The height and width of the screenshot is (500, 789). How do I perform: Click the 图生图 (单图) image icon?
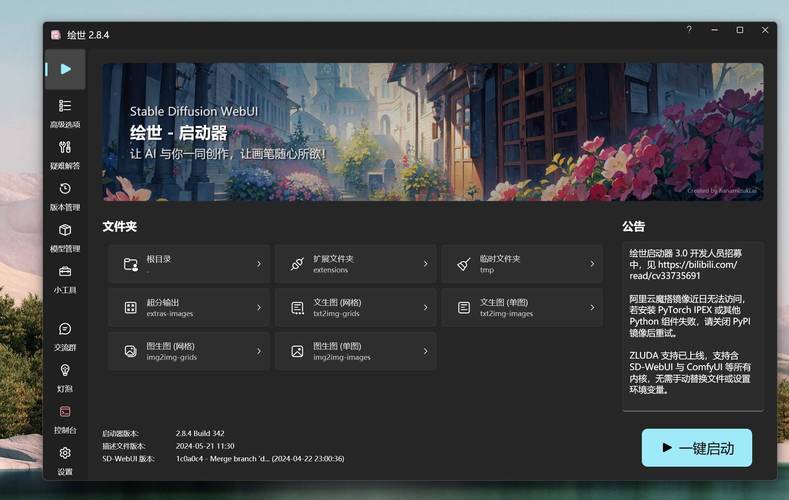click(297, 351)
